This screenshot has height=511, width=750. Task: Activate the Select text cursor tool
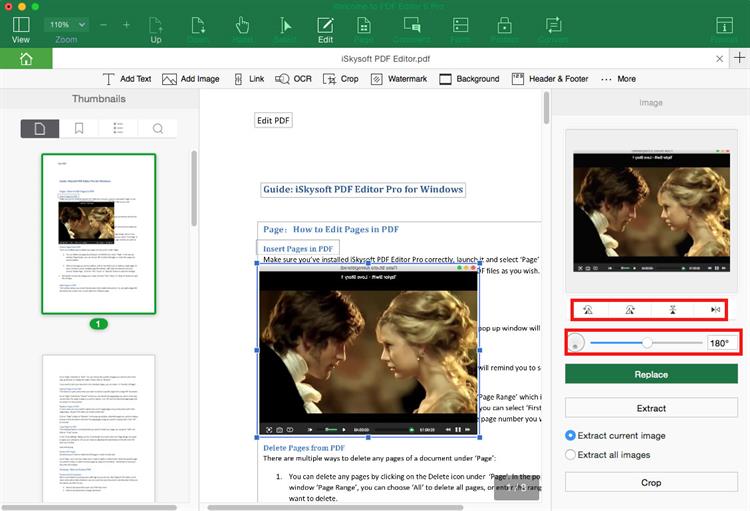coord(285,25)
